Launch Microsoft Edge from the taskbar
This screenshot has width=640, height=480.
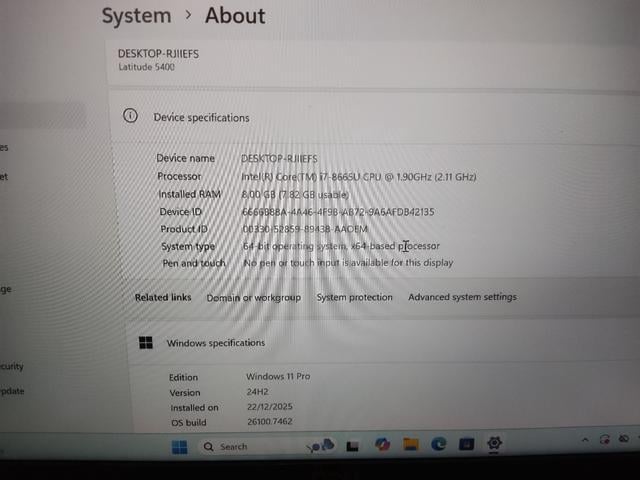pyautogui.click(x=438, y=444)
